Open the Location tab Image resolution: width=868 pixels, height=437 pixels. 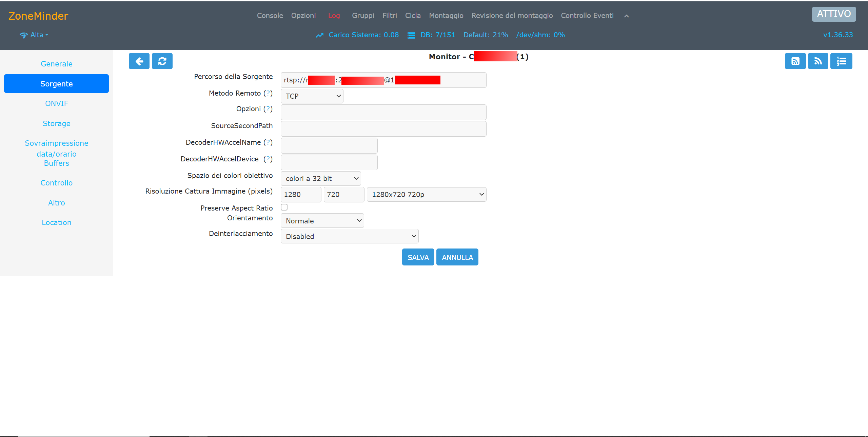[57, 222]
